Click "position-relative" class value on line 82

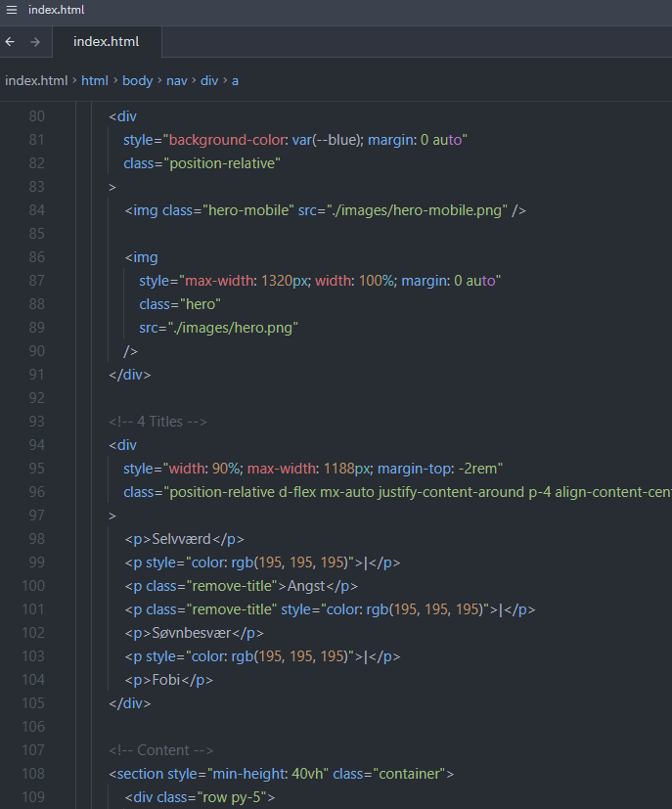click(222, 163)
